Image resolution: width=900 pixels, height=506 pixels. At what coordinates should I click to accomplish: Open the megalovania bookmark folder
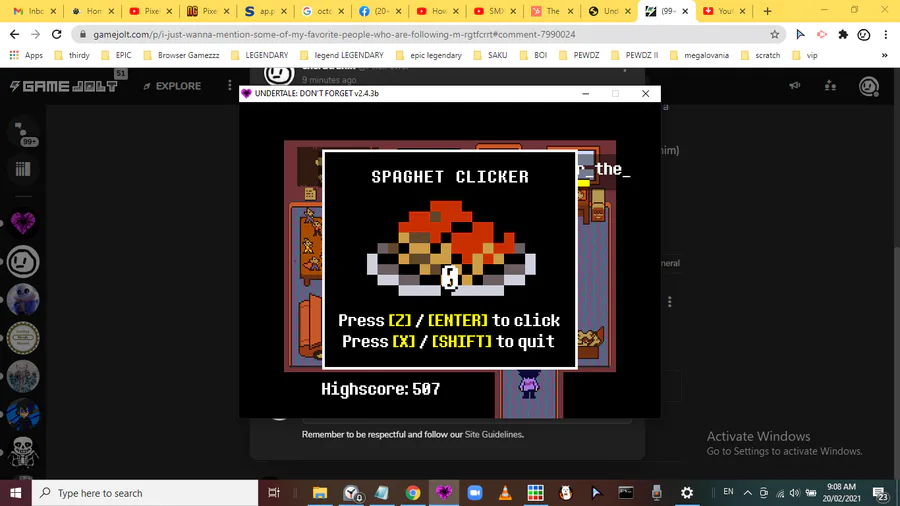click(699, 56)
